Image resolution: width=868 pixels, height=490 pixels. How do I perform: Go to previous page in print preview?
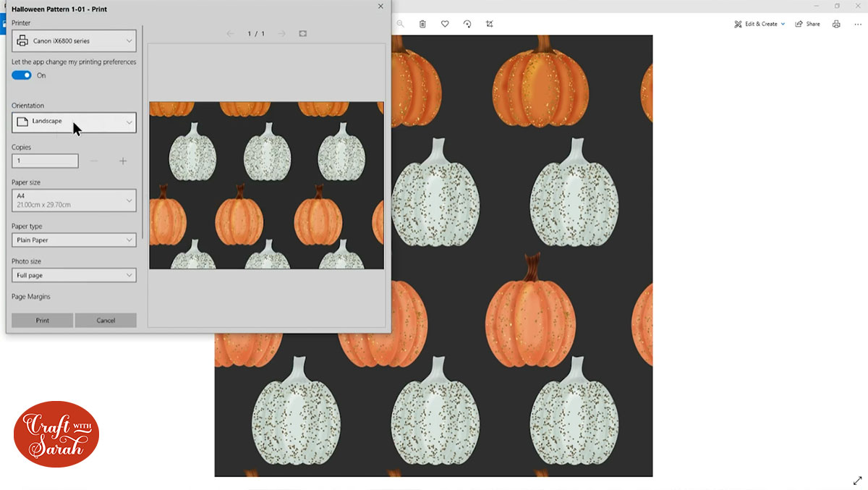click(x=230, y=33)
